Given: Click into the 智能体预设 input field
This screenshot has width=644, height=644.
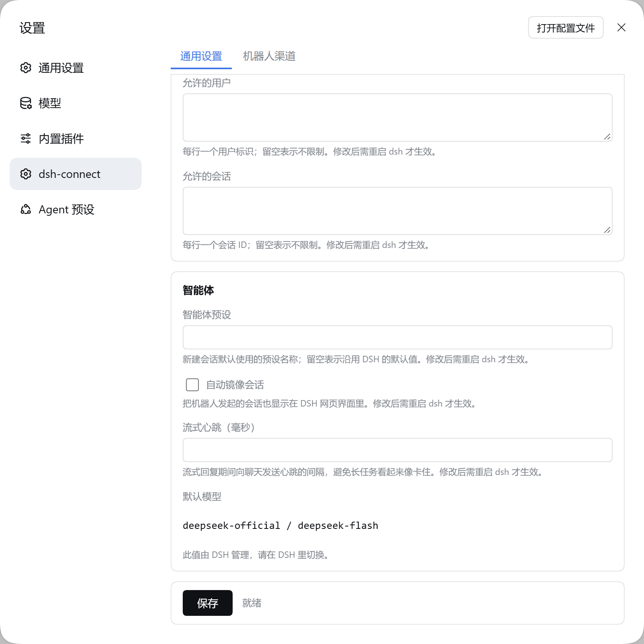Looking at the screenshot, I should point(398,337).
